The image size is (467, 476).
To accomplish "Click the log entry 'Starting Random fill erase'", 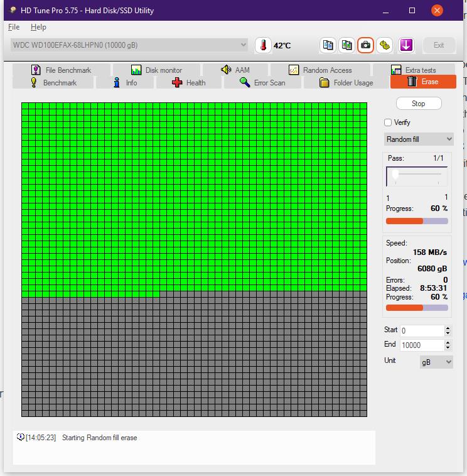I will coord(100,438).
